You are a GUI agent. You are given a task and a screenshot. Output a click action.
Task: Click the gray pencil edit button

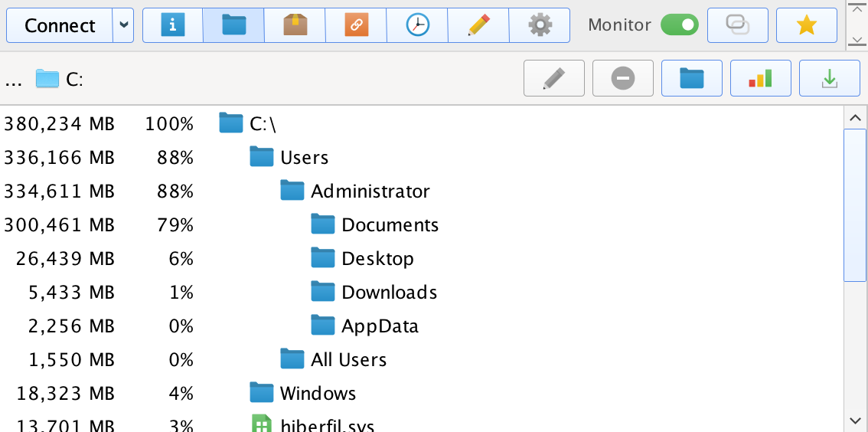pyautogui.click(x=554, y=78)
